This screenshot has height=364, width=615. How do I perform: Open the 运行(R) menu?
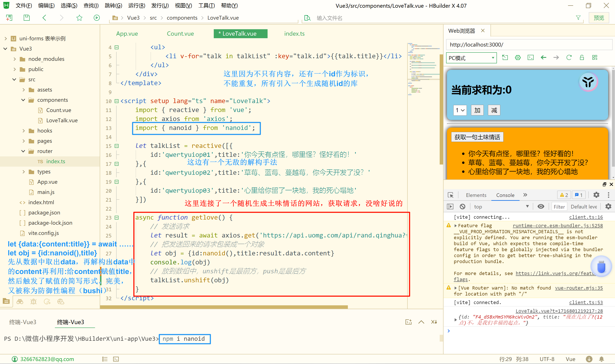[x=136, y=5]
